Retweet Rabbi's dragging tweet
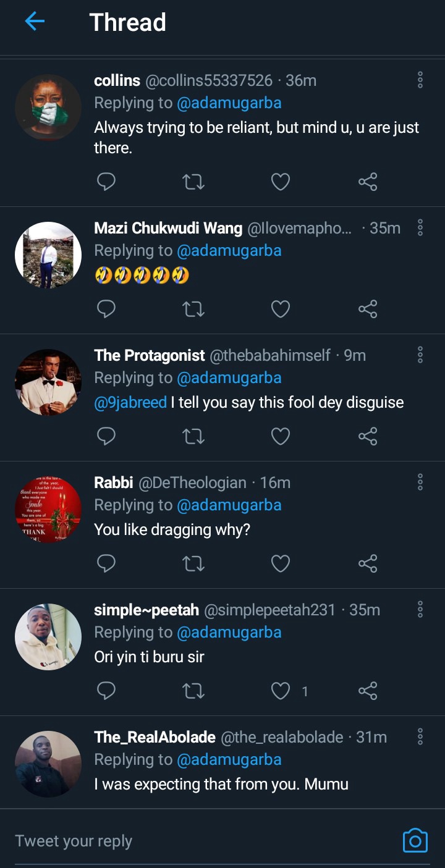 pyautogui.click(x=193, y=563)
